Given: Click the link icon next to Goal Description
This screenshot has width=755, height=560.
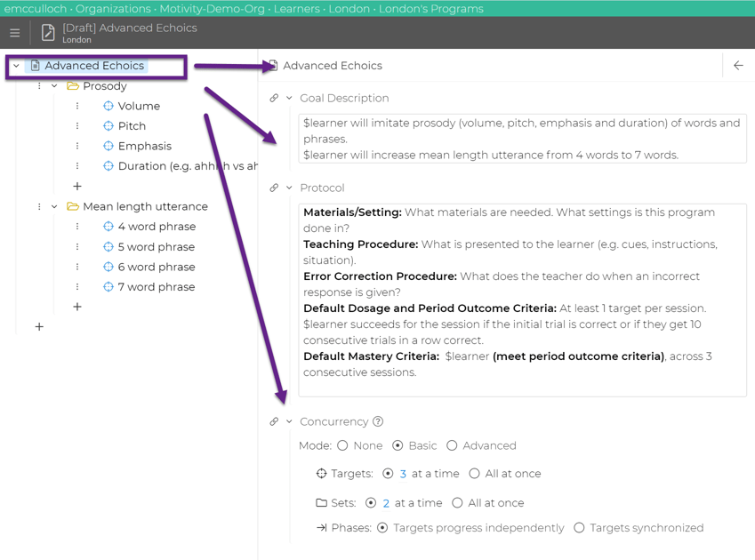Looking at the screenshot, I should coord(274,98).
